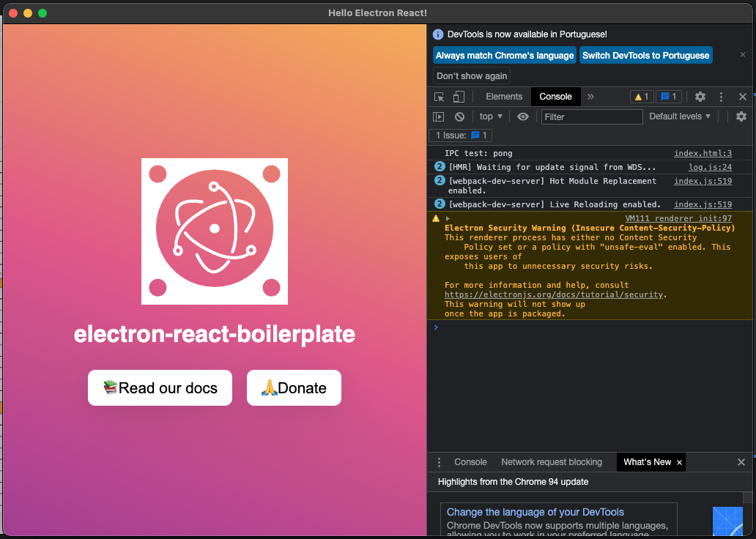Toggle the device toolbar icon

[459, 97]
